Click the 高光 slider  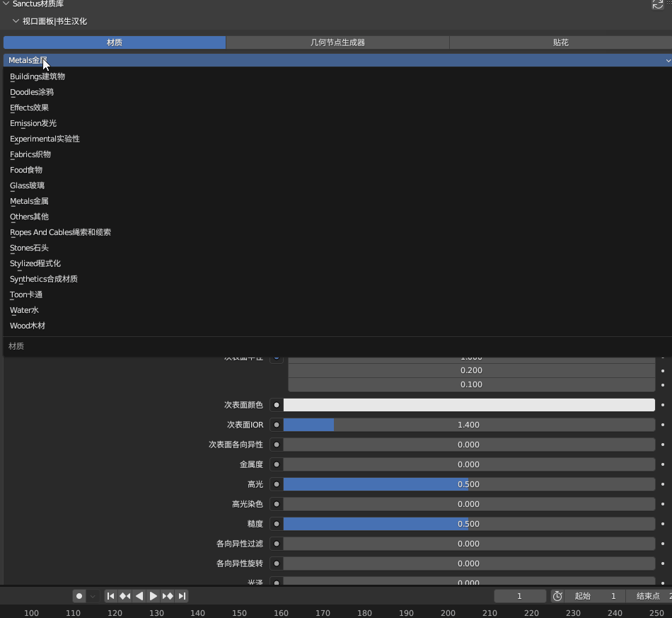[x=469, y=484]
